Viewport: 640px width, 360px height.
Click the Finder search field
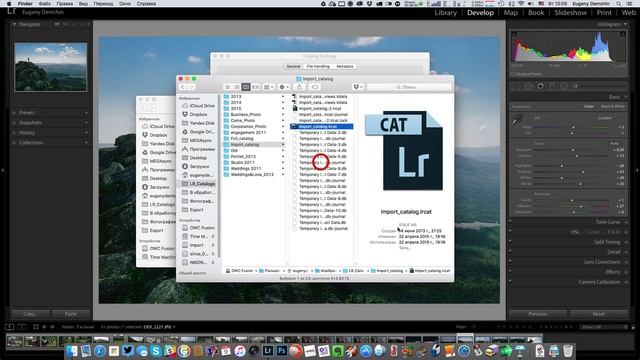[409, 87]
